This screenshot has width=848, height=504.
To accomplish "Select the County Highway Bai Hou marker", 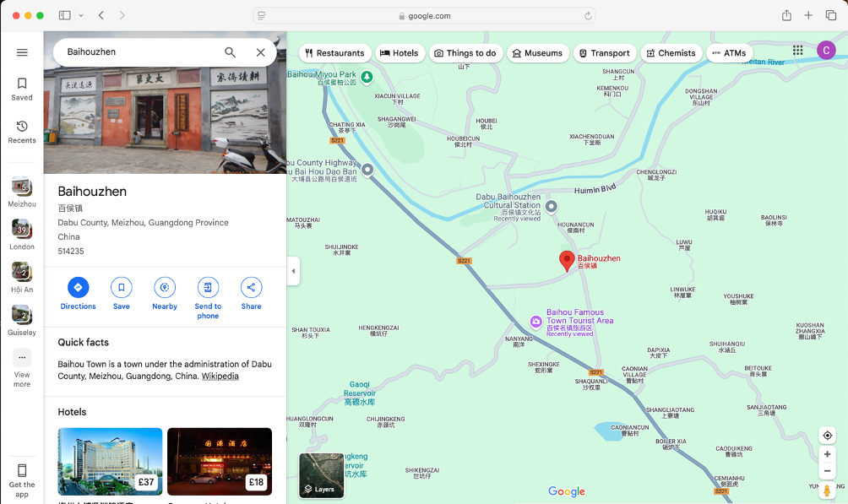I will coord(367,170).
